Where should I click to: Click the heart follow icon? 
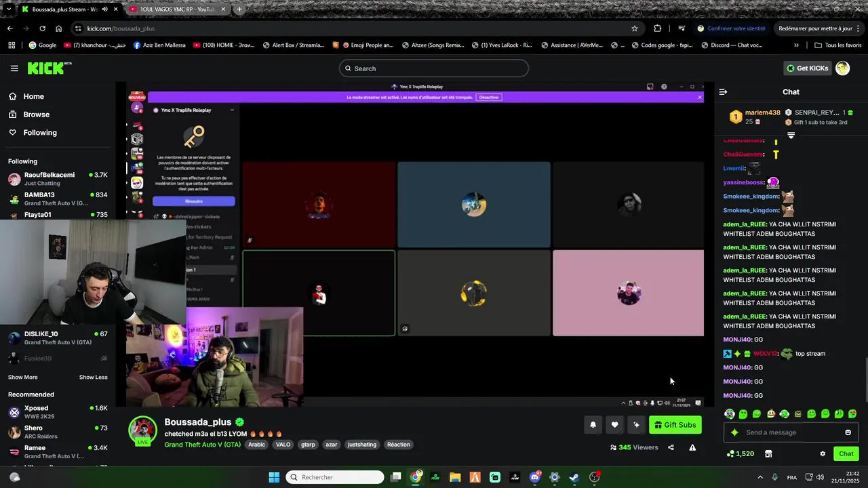(614, 425)
